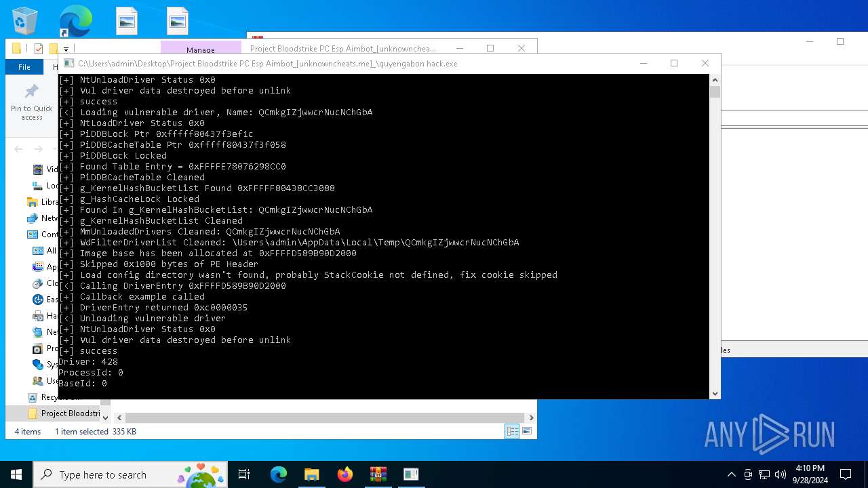Select the Manage ribbon tab
The height and width of the screenshot is (488, 868).
[x=201, y=49]
